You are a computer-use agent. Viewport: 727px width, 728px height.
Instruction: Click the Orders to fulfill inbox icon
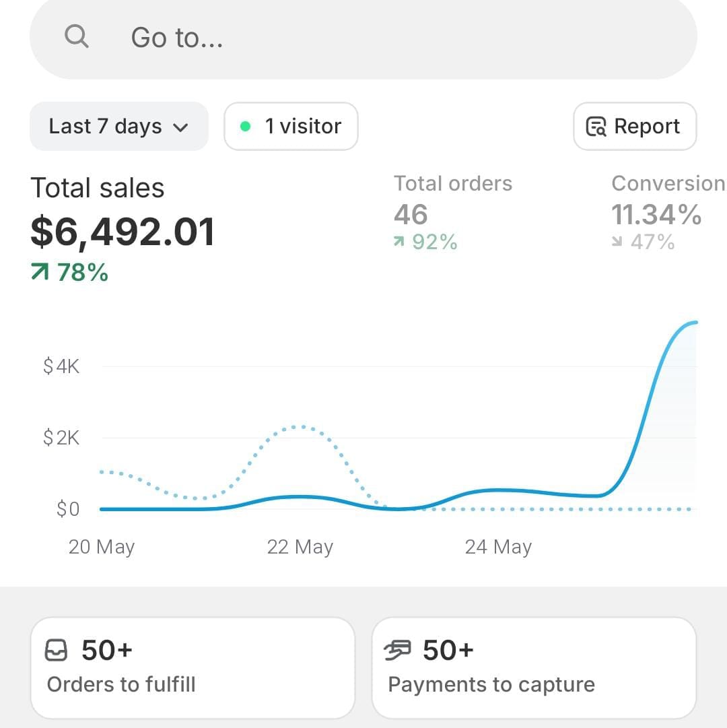tap(57, 651)
